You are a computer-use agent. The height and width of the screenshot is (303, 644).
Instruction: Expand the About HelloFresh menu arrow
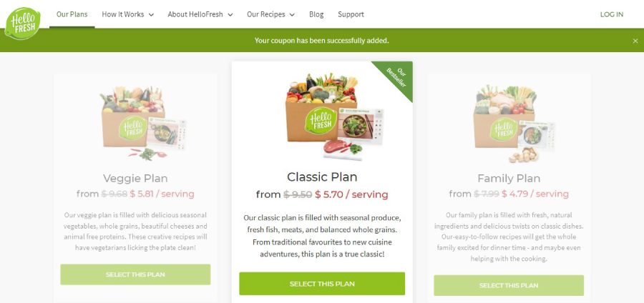coord(230,15)
